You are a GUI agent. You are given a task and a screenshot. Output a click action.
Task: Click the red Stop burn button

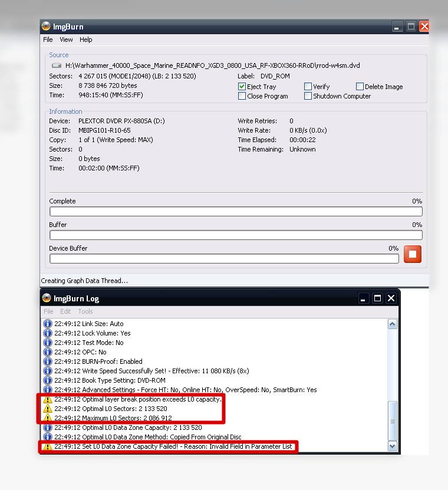point(413,254)
